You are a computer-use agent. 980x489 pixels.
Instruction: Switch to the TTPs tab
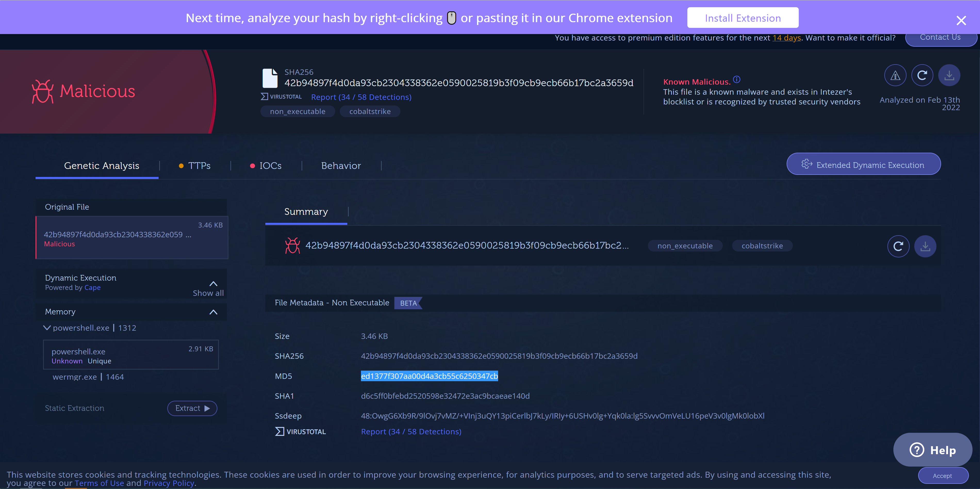(x=195, y=166)
